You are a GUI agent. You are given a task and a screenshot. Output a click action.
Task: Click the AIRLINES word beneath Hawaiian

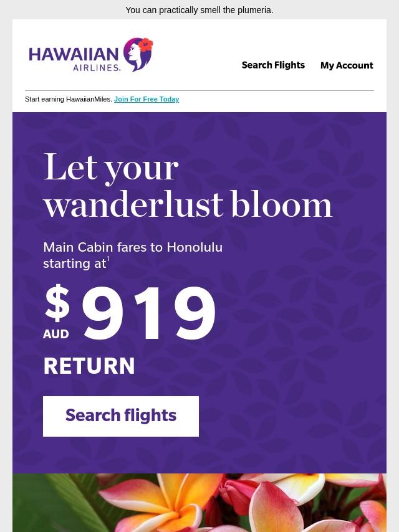point(97,67)
